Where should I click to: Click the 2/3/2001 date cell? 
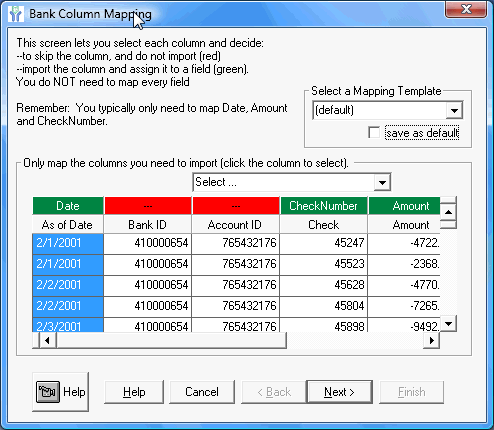click(x=68, y=325)
